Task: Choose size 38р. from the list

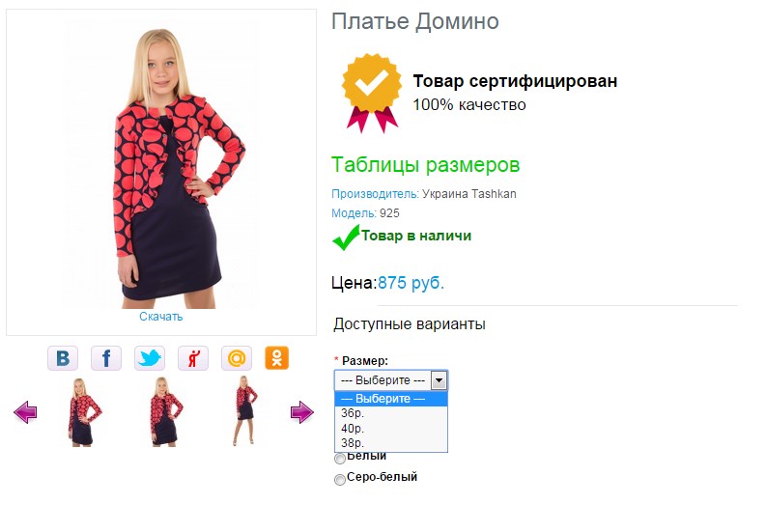Action: pos(391,443)
